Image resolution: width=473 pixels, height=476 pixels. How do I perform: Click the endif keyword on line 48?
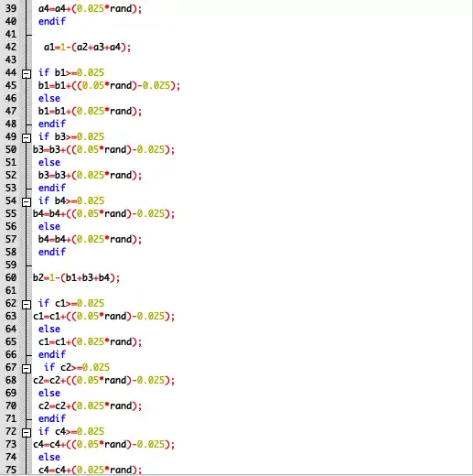point(52,124)
